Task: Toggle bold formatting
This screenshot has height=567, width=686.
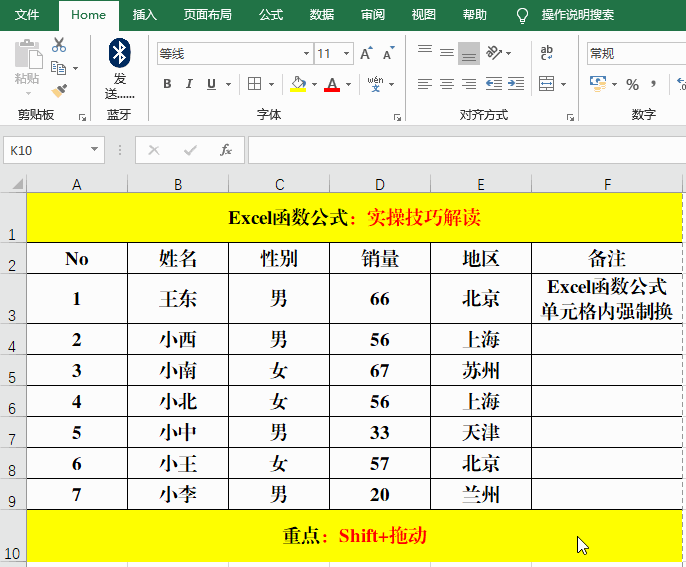Action: [x=166, y=84]
